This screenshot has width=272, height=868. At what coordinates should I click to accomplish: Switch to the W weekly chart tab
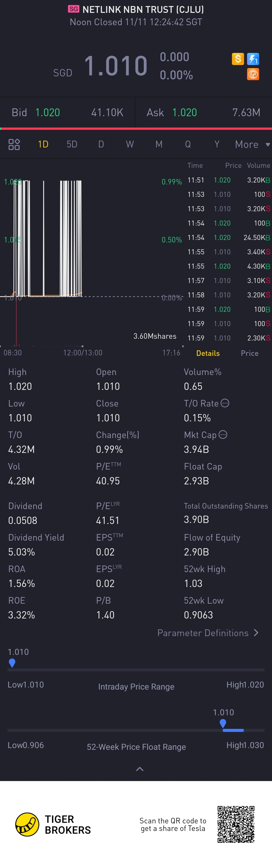(x=130, y=144)
